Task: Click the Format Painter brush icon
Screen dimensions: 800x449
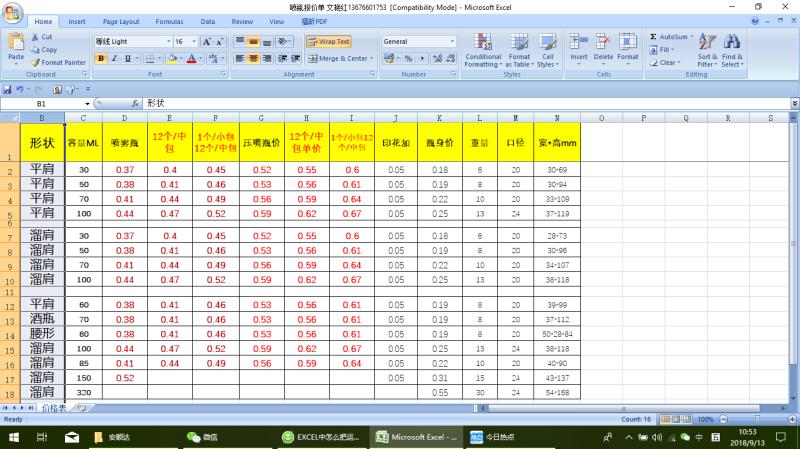Action: [37, 62]
